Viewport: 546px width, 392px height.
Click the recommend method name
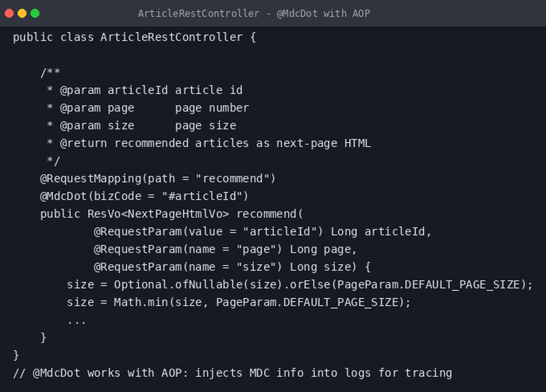coord(266,214)
